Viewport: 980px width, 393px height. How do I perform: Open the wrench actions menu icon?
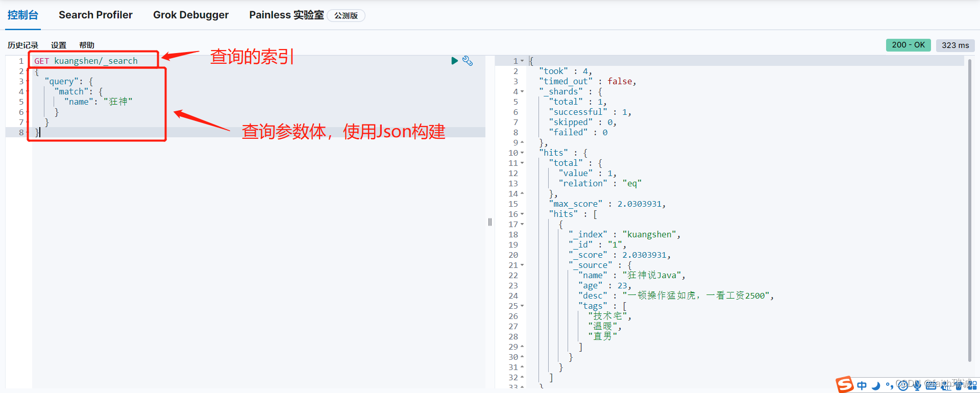tap(468, 61)
